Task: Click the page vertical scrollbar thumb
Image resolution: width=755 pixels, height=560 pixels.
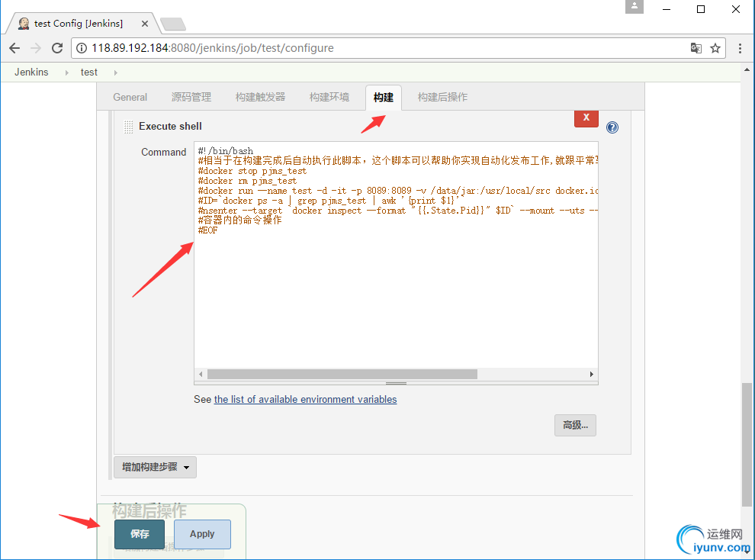Action: pos(747,445)
